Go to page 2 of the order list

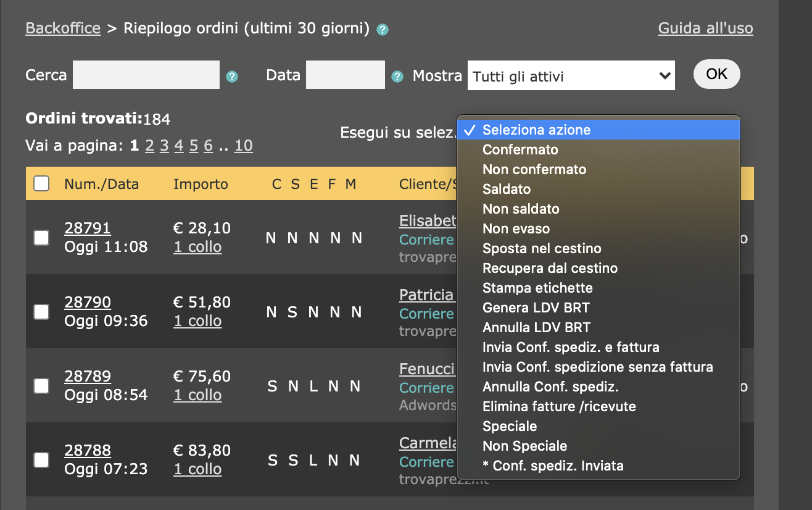click(149, 146)
